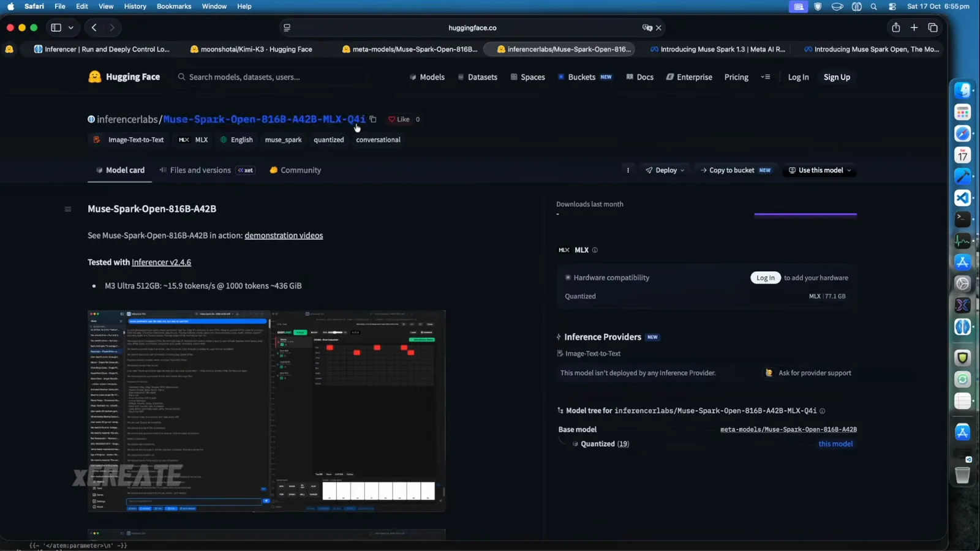980x551 pixels.
Task: Open the Buckets page
Action: coord(584,77)
